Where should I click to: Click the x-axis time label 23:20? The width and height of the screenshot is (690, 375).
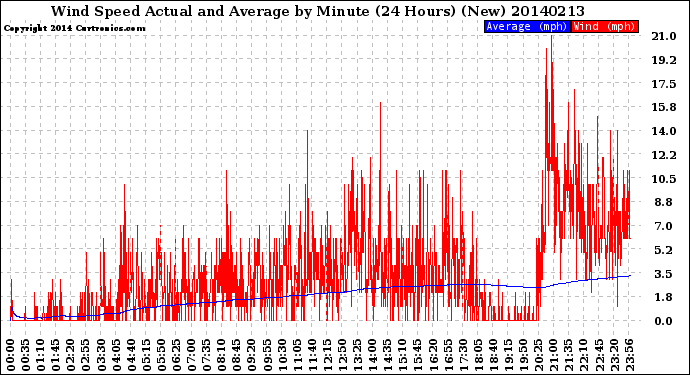tap(613, 355)
